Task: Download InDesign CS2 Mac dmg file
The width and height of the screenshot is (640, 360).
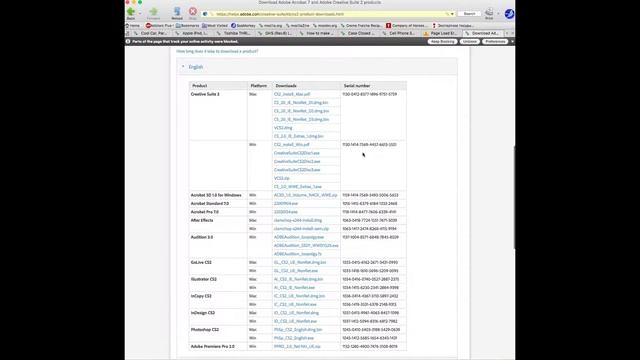Action: pos(296,313)
